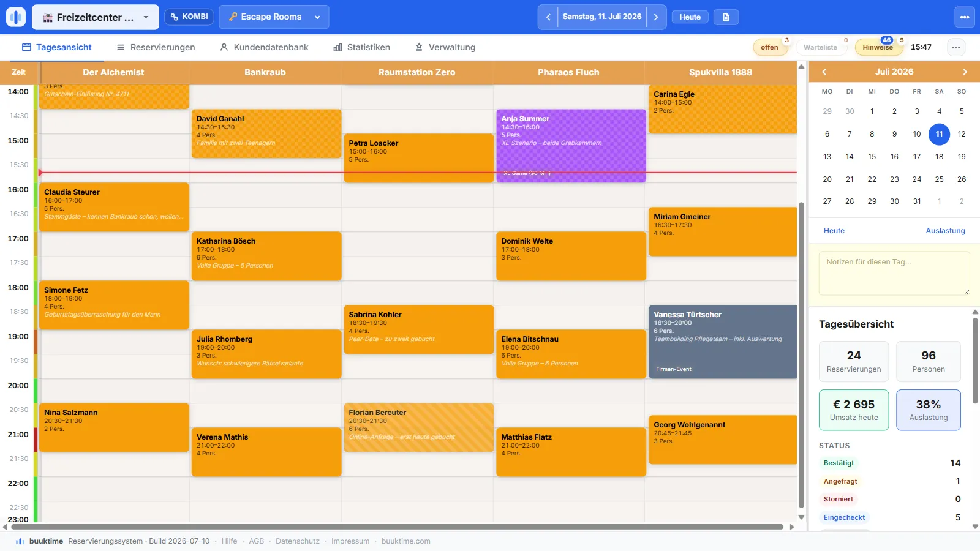
Task: Filter by Eingecheckt status
Action: (844, 517)
